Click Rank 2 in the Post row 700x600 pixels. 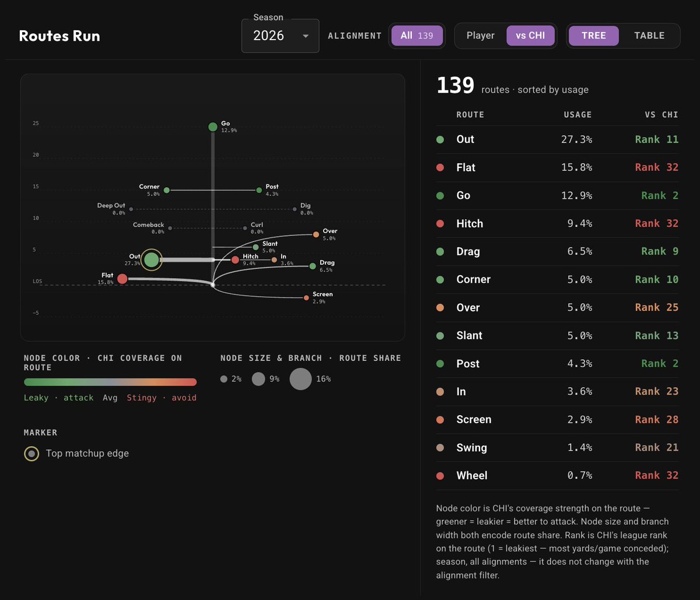pyautogui.click(x=660, y=363)
